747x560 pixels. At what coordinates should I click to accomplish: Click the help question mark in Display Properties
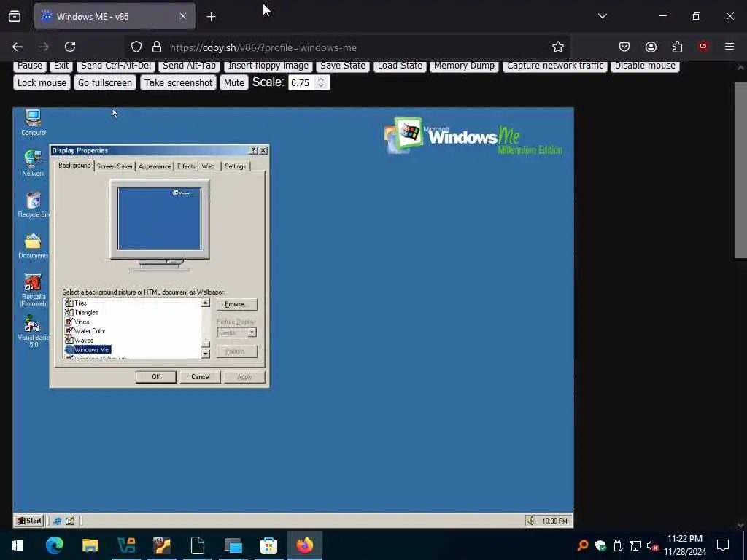[x=253, y=150]
